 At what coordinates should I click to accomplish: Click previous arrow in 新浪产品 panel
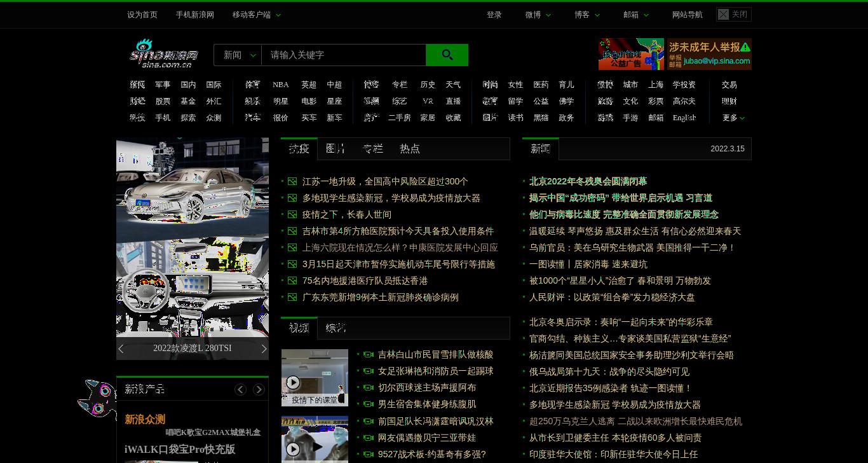point(240,389)
